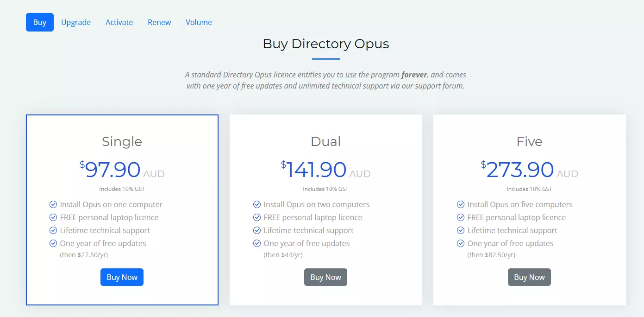Click checkmark beside Five's FREE personal laptop licence

click(x=461, y=217)
